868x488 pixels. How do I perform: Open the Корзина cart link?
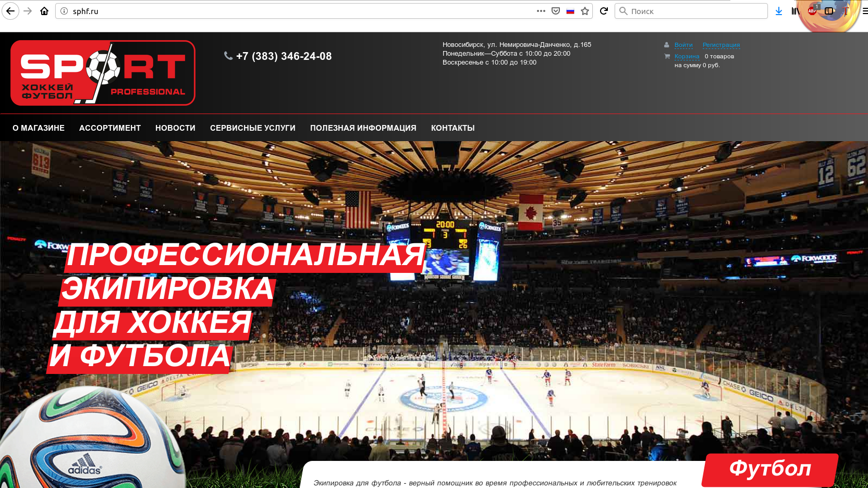(687, 56)
